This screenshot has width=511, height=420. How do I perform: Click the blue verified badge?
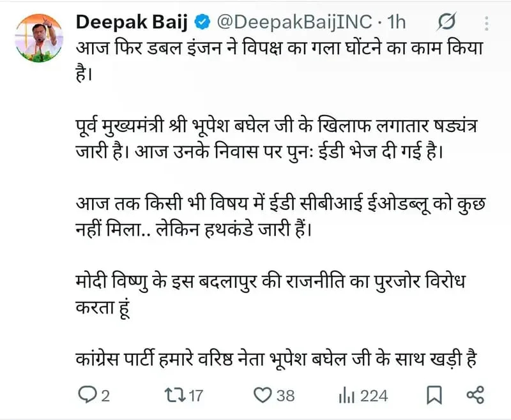[x=202, y=22]
